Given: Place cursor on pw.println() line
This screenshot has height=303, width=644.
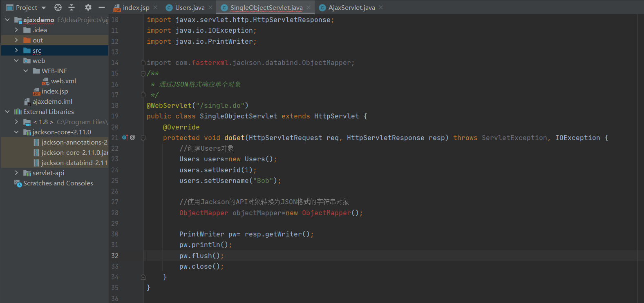Looking at the screenshot, I should 206,245.
